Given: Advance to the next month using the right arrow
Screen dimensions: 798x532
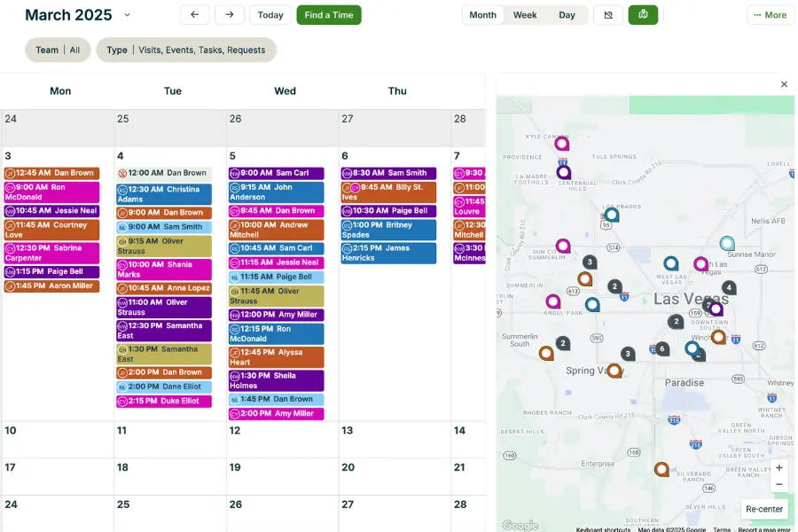Looking at the screenshot, I should [x=230, y=15].
